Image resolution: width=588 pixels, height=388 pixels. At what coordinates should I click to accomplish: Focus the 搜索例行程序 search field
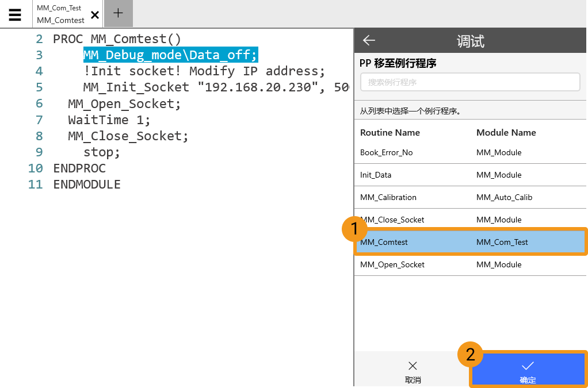(470, 82)
